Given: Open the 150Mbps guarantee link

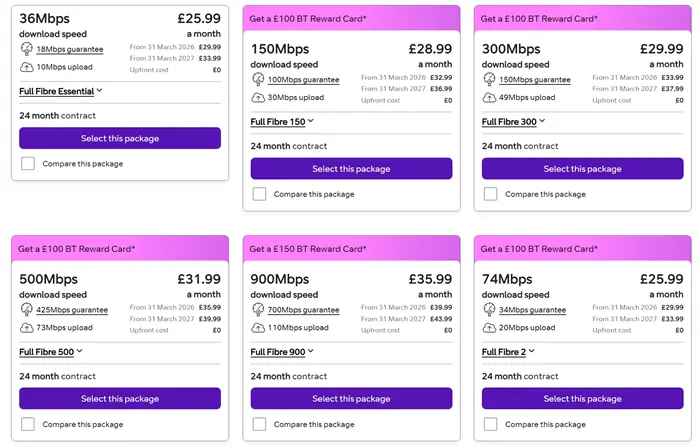Looking at the screenshot, I should point(535,79).
